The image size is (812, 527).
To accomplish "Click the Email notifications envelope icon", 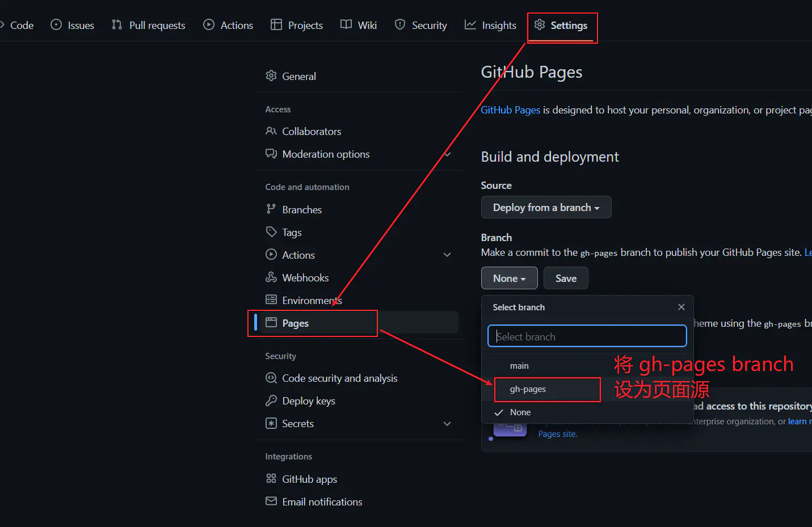I will tap(271, 501).
